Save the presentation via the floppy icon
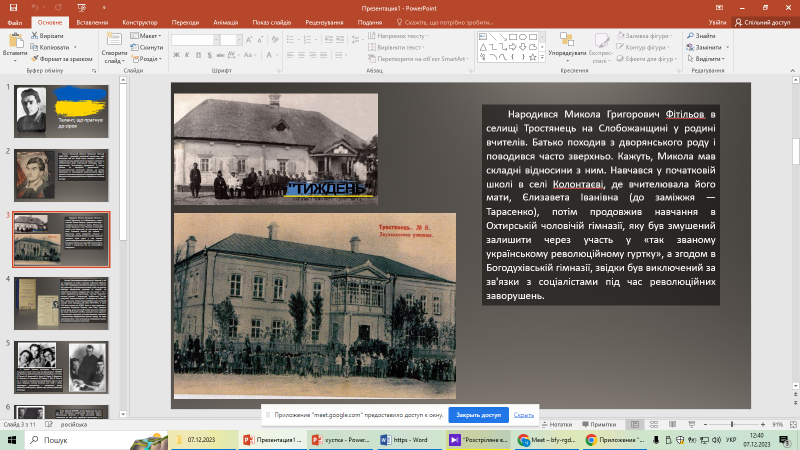 pyautogui.click(x=13, y=8)
